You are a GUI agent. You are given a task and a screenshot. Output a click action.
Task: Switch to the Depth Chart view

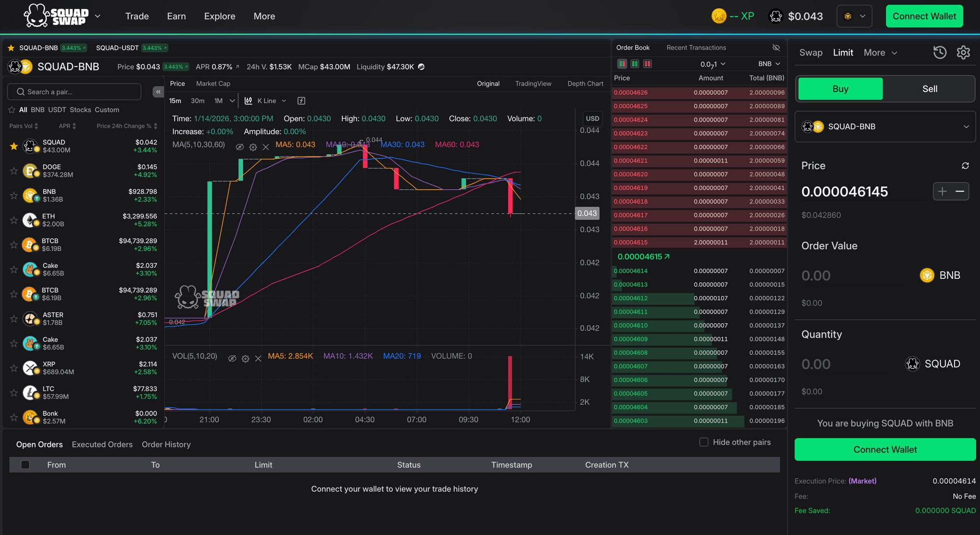(x=585, y=83)
